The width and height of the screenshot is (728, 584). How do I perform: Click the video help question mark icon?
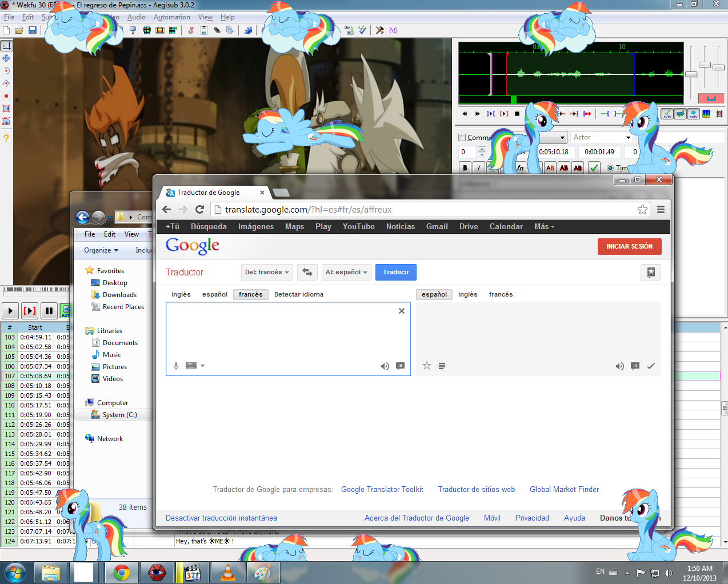tap(6, 138)
